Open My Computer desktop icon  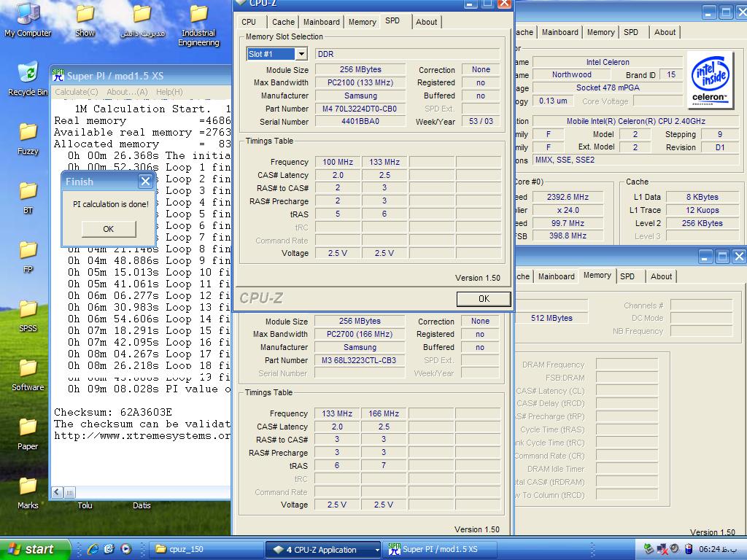(x=28, y=19)
